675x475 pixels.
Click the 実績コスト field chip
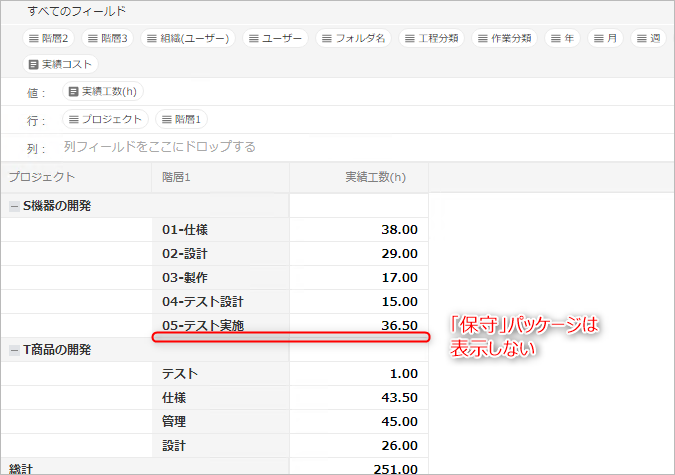pyautogui.click(x=62, y=64)
